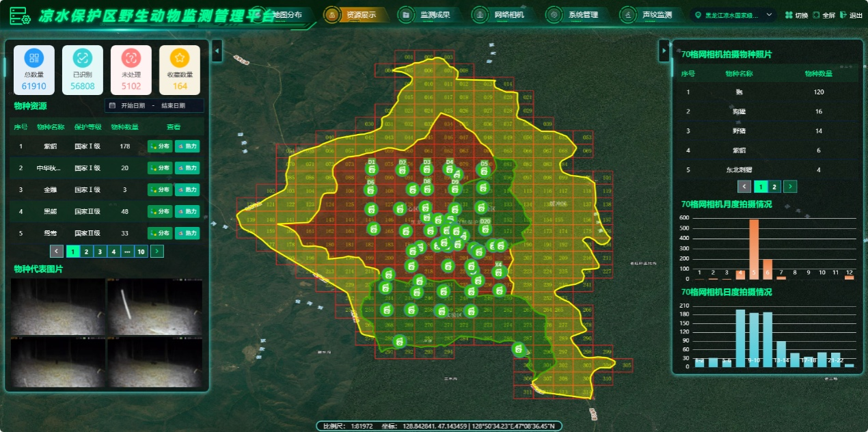This screenshot has height=432, width=868.
Task: Click the 退出 logout icon
Action: point(843,15)
